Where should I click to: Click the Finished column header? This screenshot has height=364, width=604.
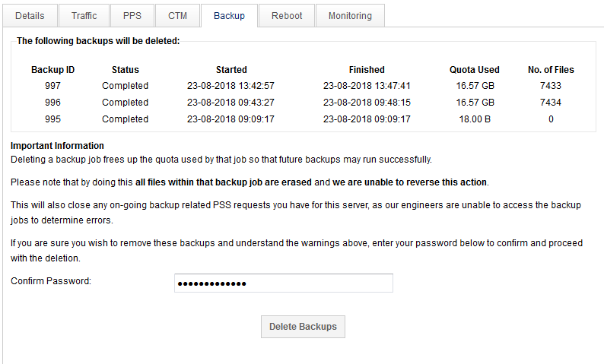(x=367, y=70)
